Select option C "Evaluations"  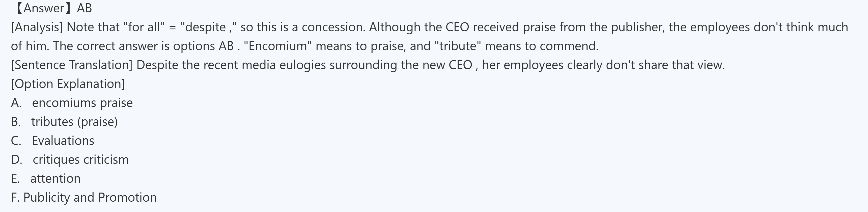63,141
